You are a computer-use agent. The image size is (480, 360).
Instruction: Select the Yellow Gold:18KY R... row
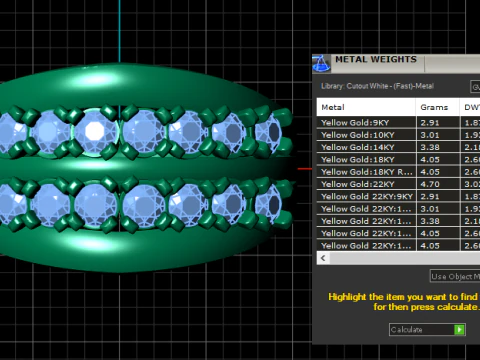pos(398,172)
